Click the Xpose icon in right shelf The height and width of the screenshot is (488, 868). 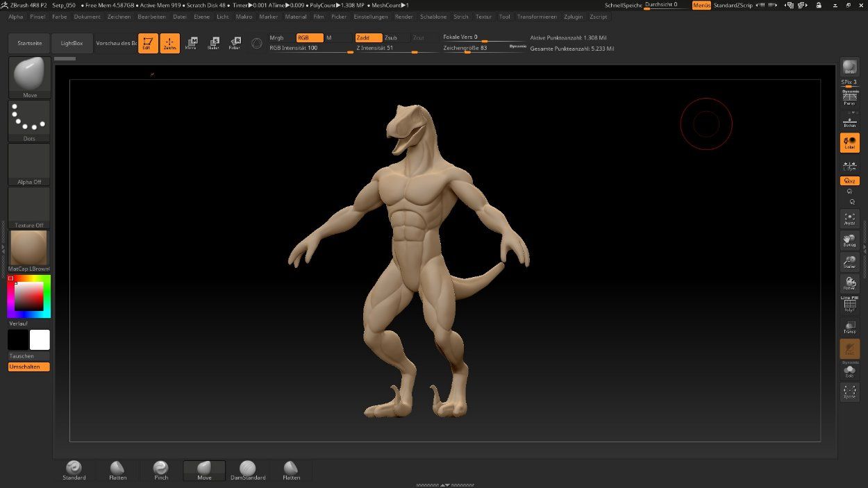tap(849, 393)
